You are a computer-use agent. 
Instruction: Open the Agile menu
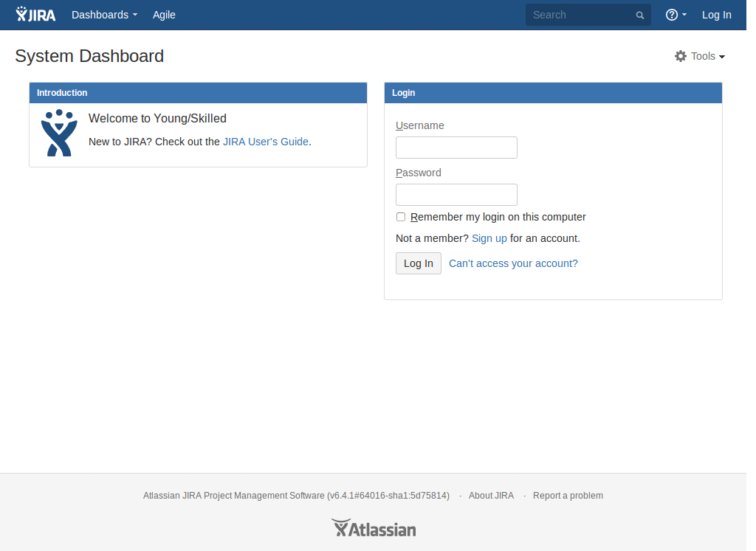pos(164,15)
